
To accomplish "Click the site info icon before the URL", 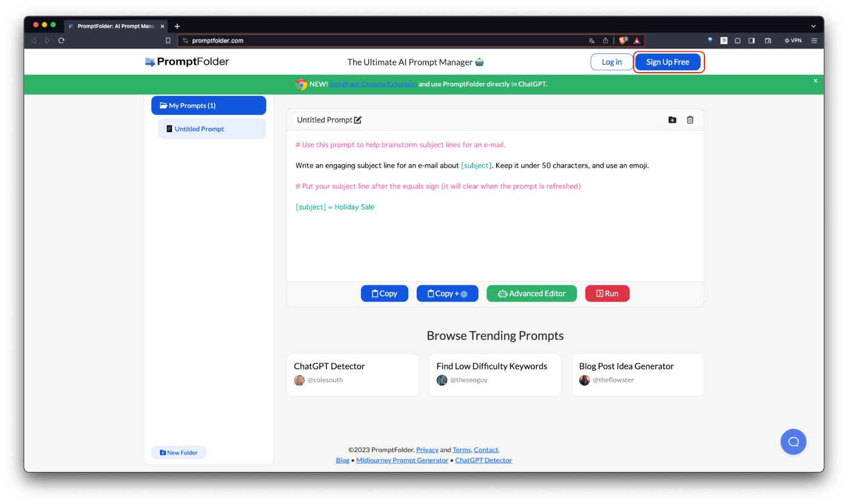I will [x=185, y=41].
